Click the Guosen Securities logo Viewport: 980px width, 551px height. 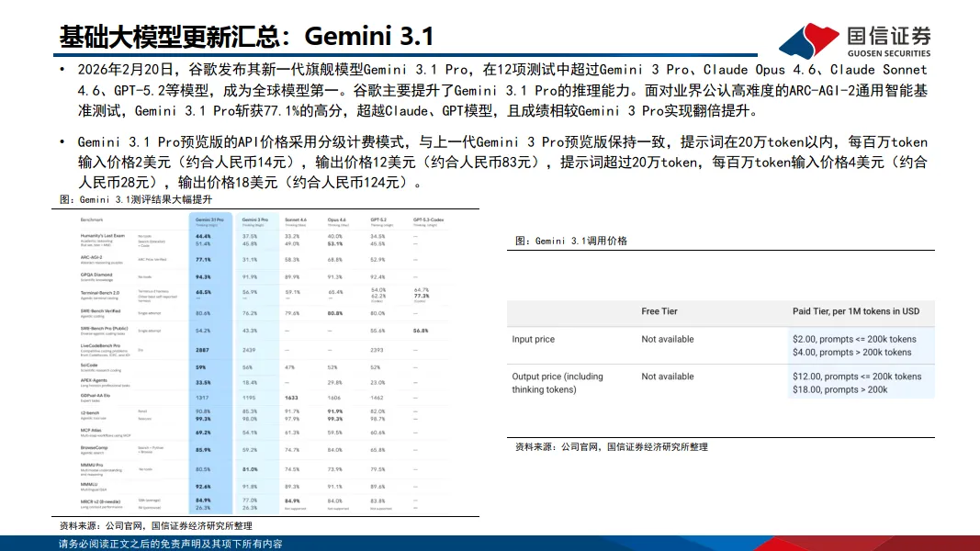tap(854, 40)
